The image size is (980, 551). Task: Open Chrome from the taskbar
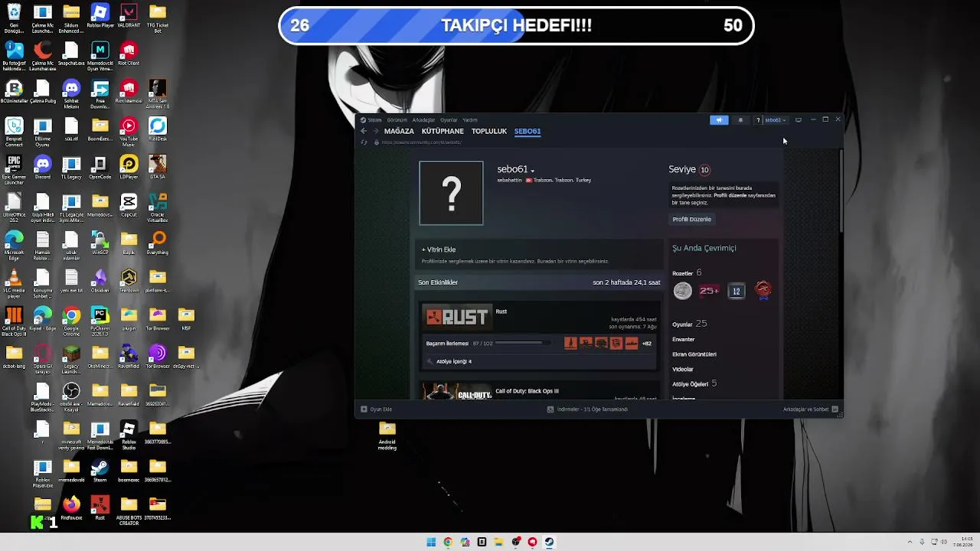[448, 542]
